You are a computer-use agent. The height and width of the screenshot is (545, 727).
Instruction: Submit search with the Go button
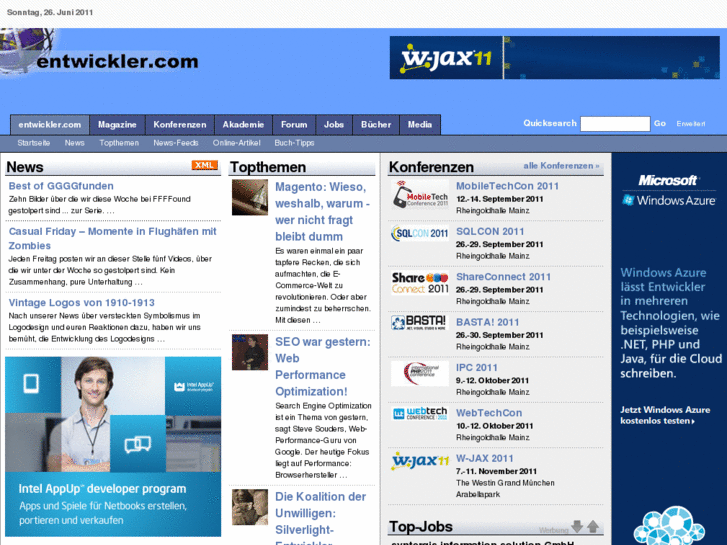coord(660,123)
